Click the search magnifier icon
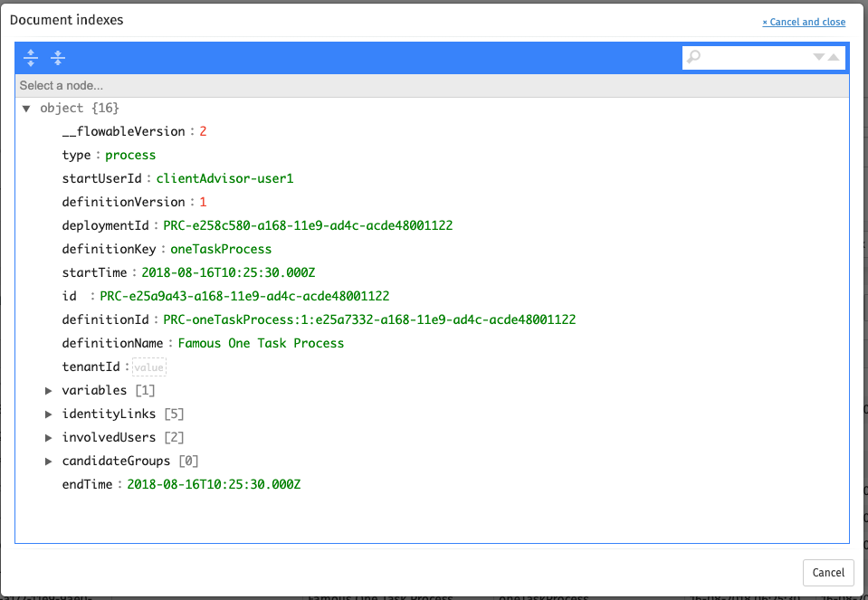The width and height of the screenshot is (868, 600). click(694, 58)
